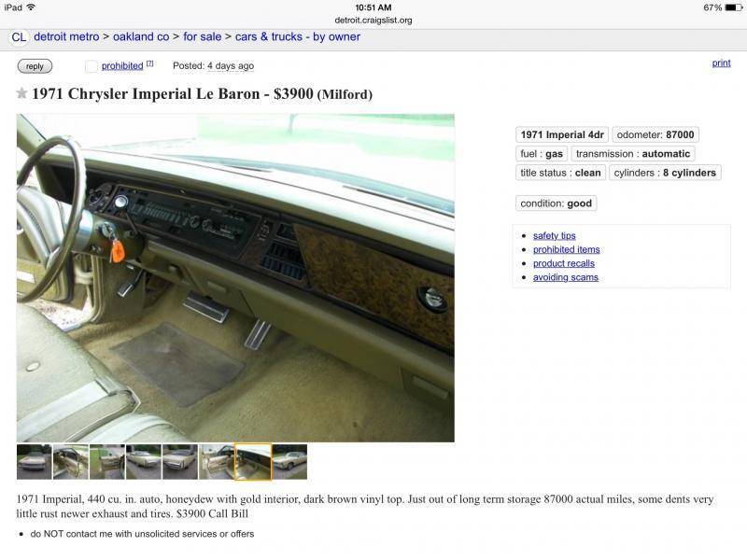The width and height of the screenshot is (747, 560).
Task: Click the CL craigslist home icon
Action: coord(19,37)
